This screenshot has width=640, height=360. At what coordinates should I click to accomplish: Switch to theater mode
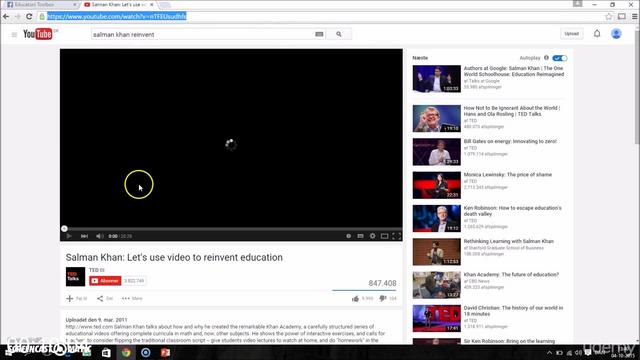click(x=384, y=236)
